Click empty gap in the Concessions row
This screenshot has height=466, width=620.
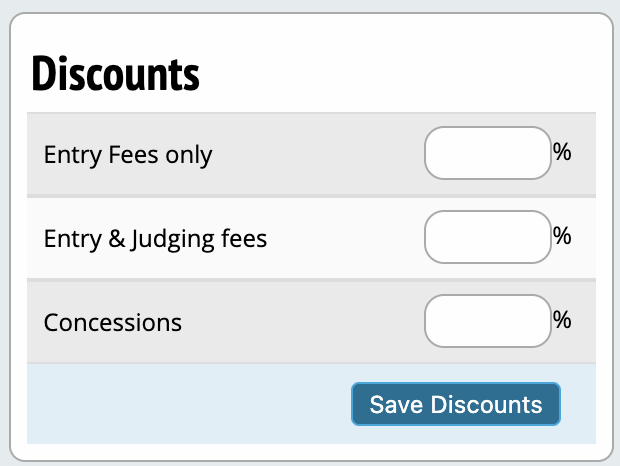[x=300, y=323]
